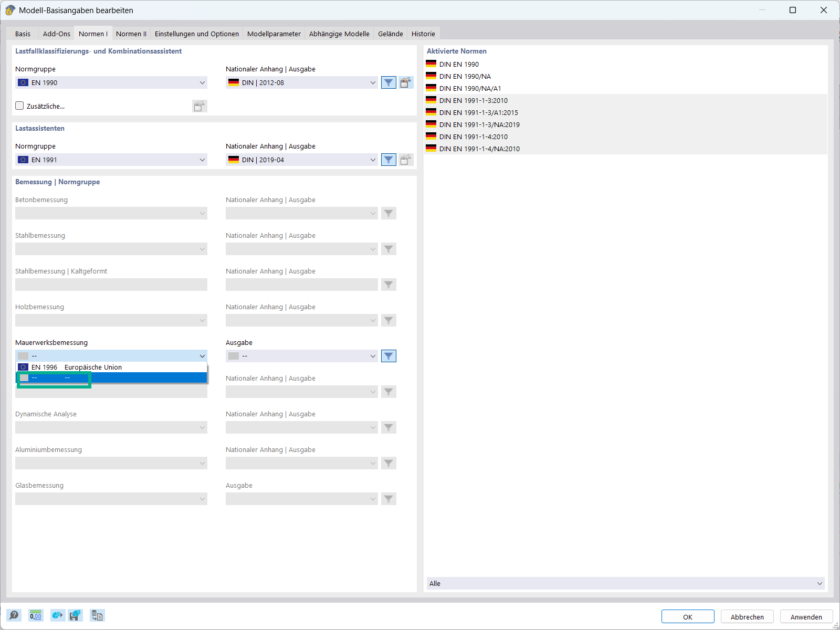Open the DIN | 2012-08 national annex dropdown

tap(302, 82)
